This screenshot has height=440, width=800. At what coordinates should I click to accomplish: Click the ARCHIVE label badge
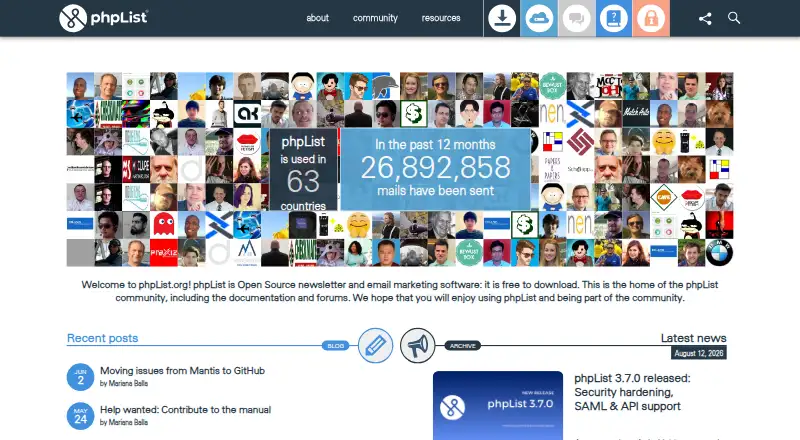[462, 346]
